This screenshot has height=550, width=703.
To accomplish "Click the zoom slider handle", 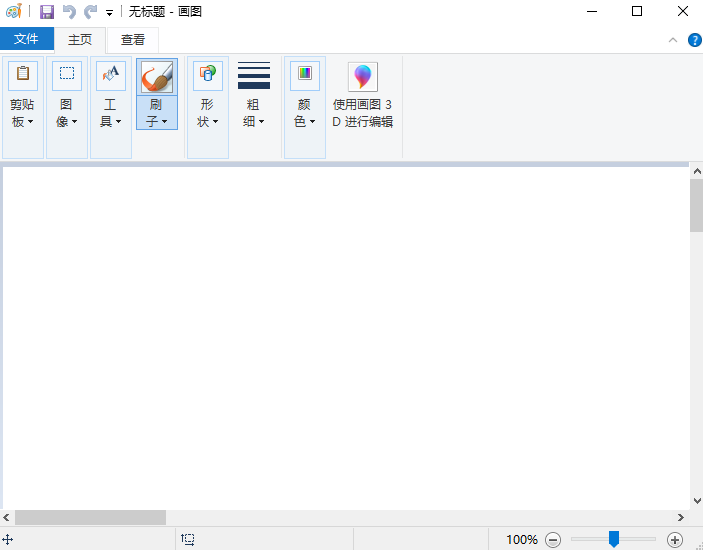I will (x=614, y=539).
